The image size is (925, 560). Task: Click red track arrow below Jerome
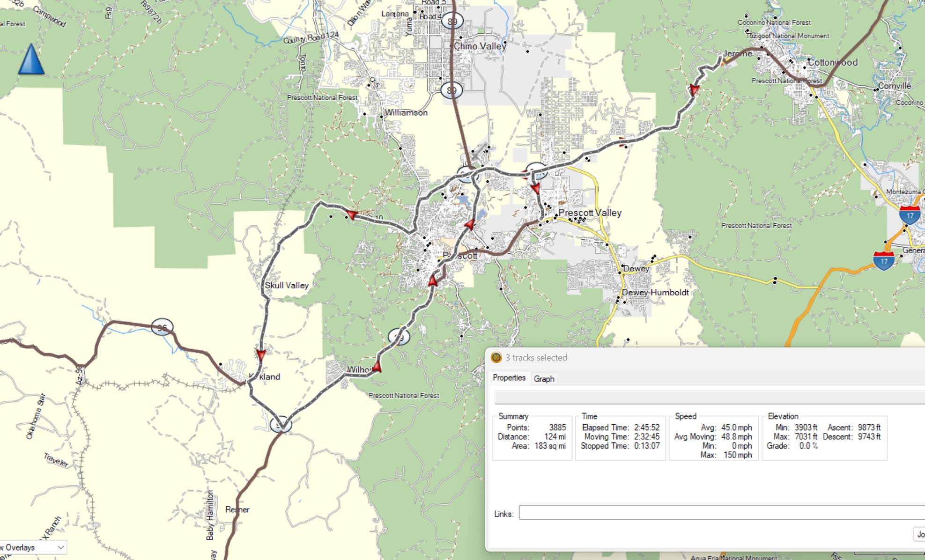[x=694, y=89]
